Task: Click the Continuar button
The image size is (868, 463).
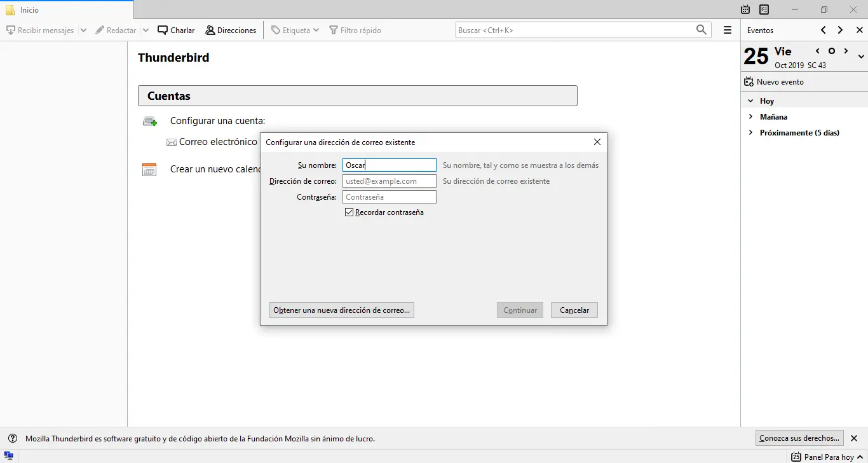Action: [520, 310]
